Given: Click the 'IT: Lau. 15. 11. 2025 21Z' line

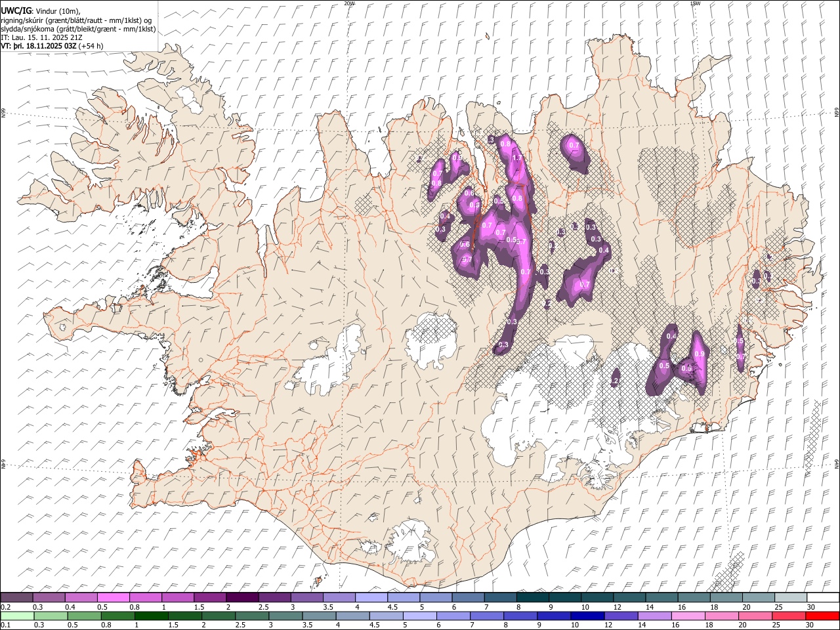Looking at the screenshot, I should (x=41, y=37).
